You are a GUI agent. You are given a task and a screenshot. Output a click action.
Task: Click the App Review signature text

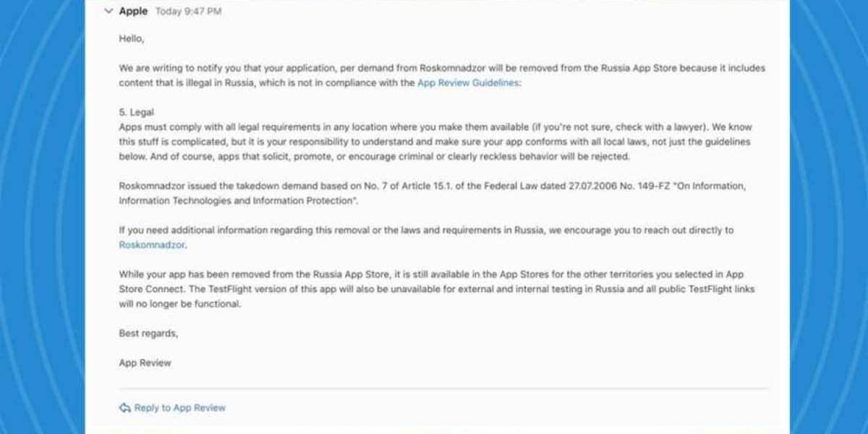[x=145, y=363]
